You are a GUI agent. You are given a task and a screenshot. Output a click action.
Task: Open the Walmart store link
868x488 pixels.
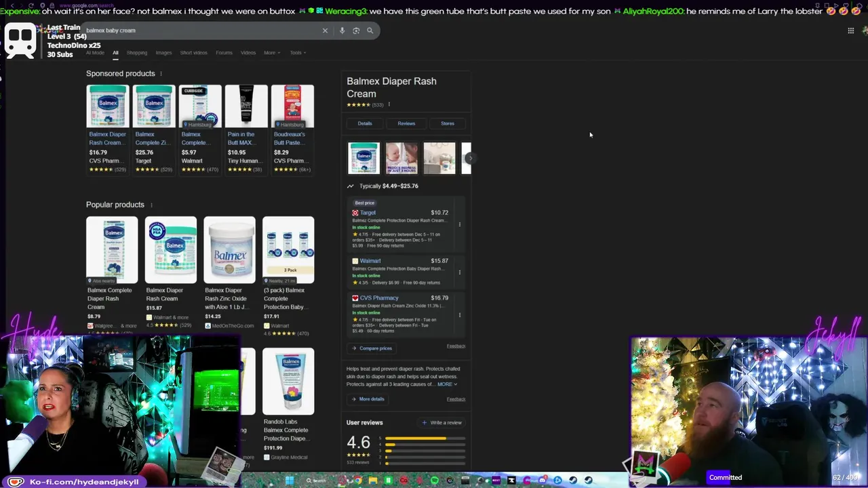(370, 261)
